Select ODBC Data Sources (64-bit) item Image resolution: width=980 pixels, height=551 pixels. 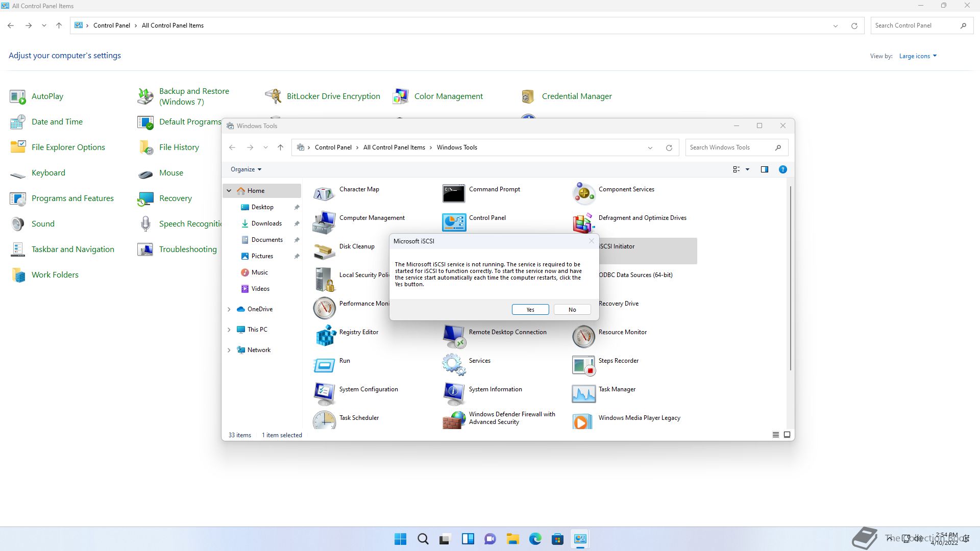point(635,275)
